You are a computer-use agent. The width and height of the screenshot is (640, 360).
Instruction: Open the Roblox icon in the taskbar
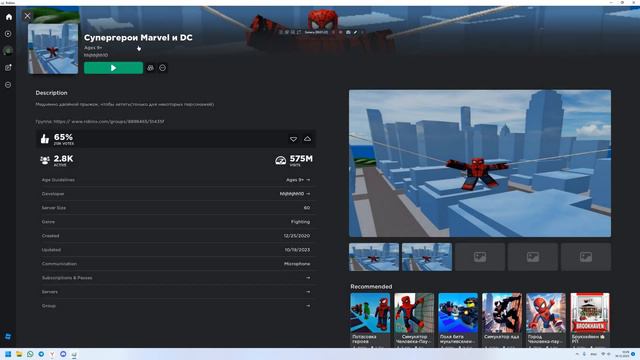click(74, 354)
